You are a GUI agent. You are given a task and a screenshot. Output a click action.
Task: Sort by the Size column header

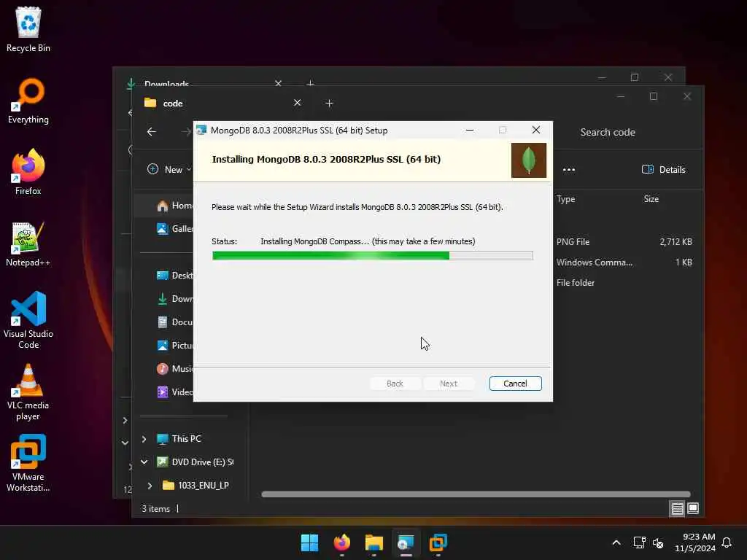tap(651, 199)
